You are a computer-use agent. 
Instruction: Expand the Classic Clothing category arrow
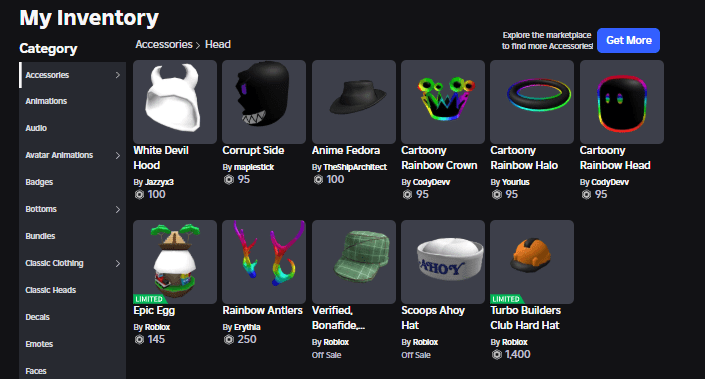(x=118, y=263)
